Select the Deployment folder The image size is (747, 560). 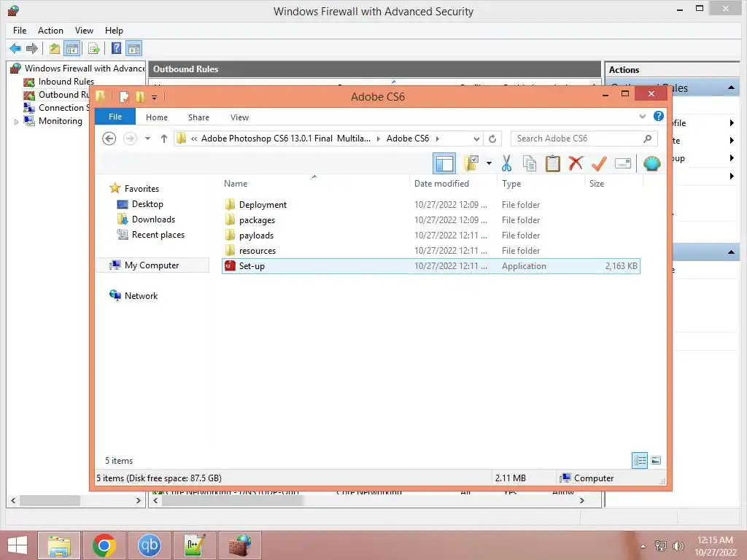430,205
